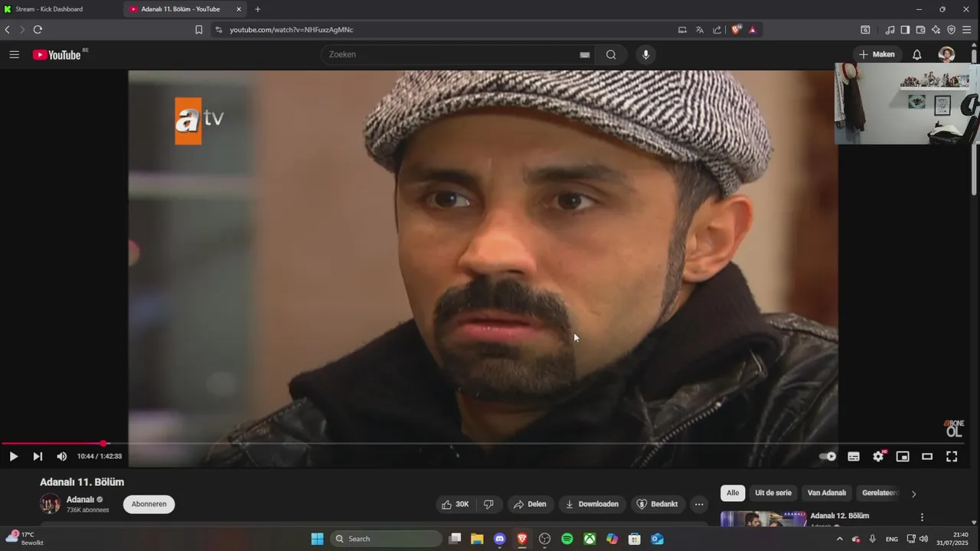Skip to the next video
This screenshot has width=980, height=551.
point(38,457)
